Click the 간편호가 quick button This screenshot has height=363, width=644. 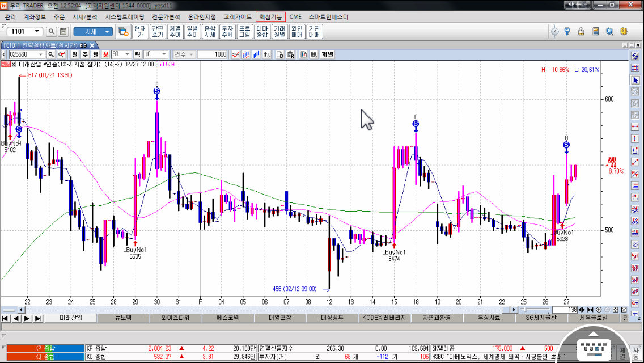click(x=158, y=32)
